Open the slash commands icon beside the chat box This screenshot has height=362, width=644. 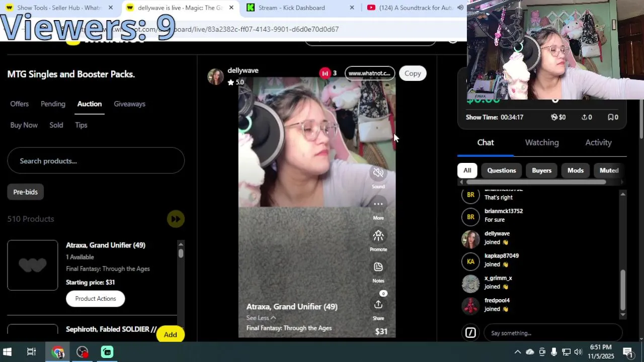[x=470, y=333]
